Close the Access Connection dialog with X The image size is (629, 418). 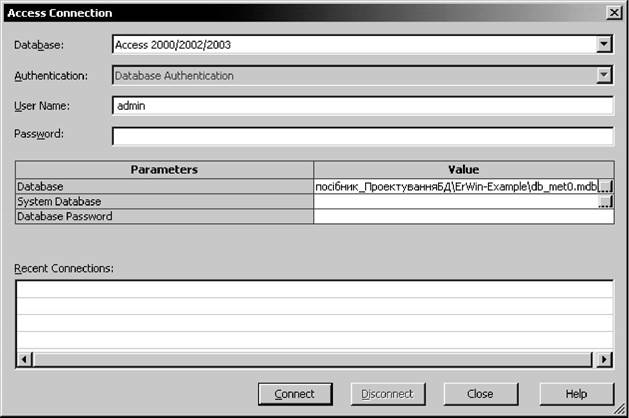tap(611, 12)
